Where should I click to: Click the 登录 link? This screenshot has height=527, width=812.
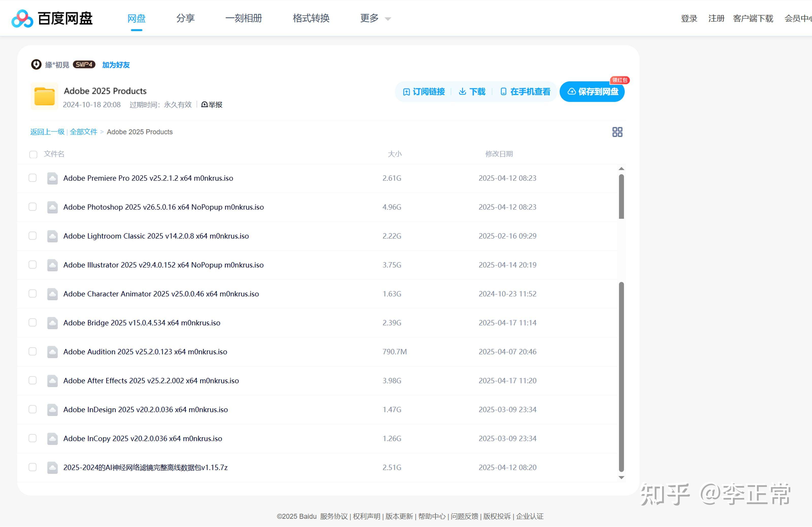click(689, 19)
